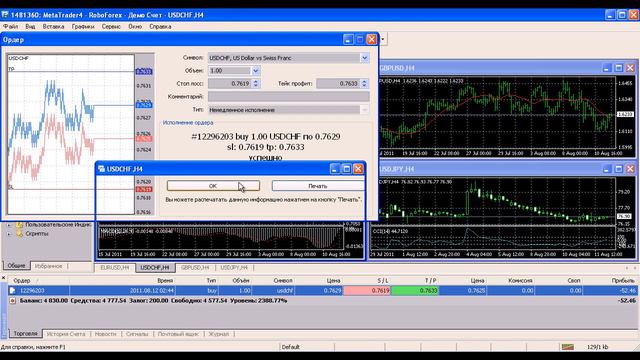Image resolution: width=640 pixels, height=360 pixels.
Task: Click the balance row icon
Action: pos(13,300)
